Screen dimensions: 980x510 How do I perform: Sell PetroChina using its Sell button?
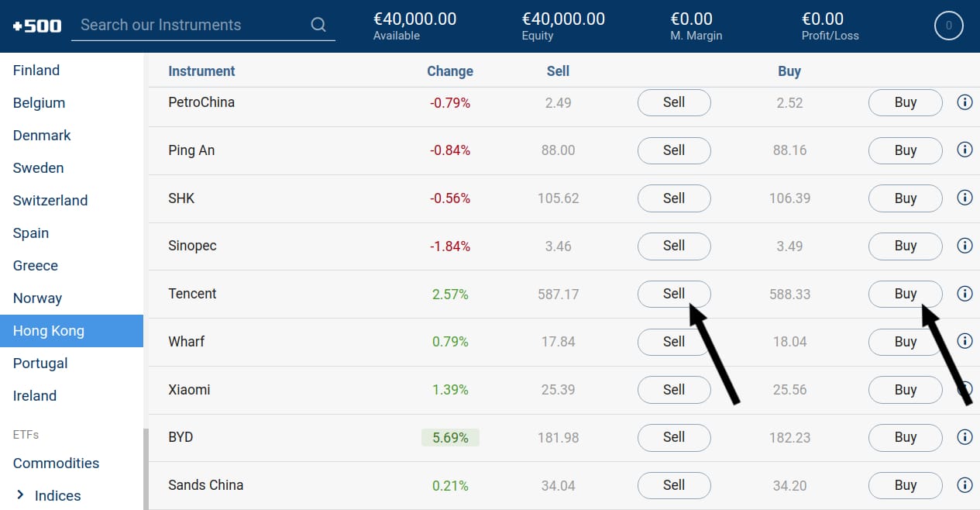tap(674, 102)
